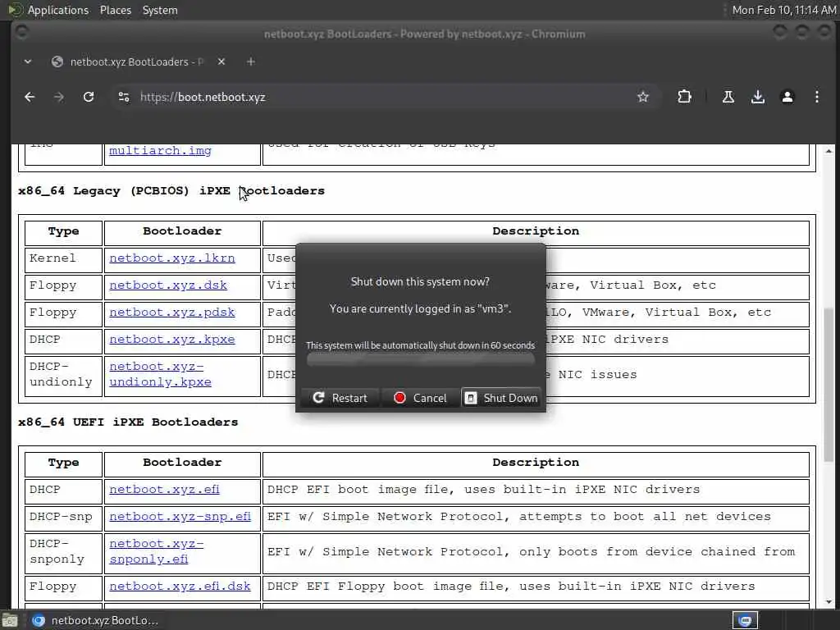Open the netboot.xyz-undionly.kpxe link

(x=160, y=374)
